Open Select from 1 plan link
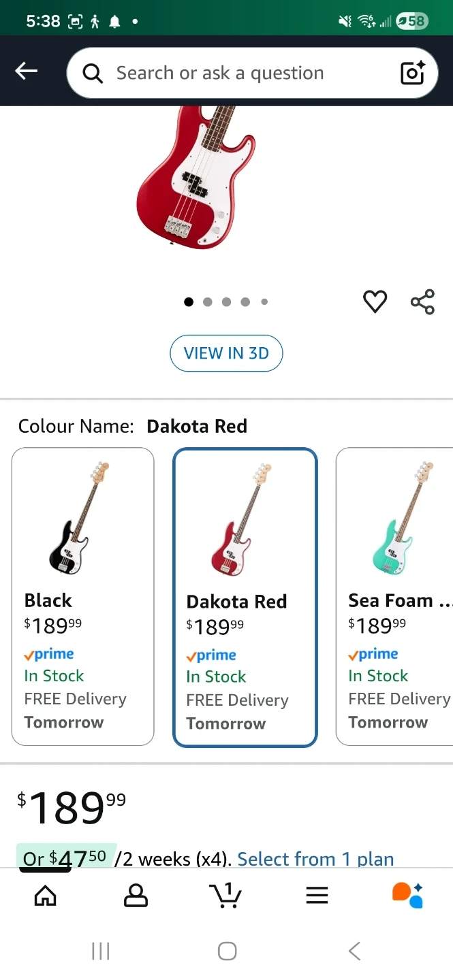Screen dimensions: 453x980 (x=315, y=859)
